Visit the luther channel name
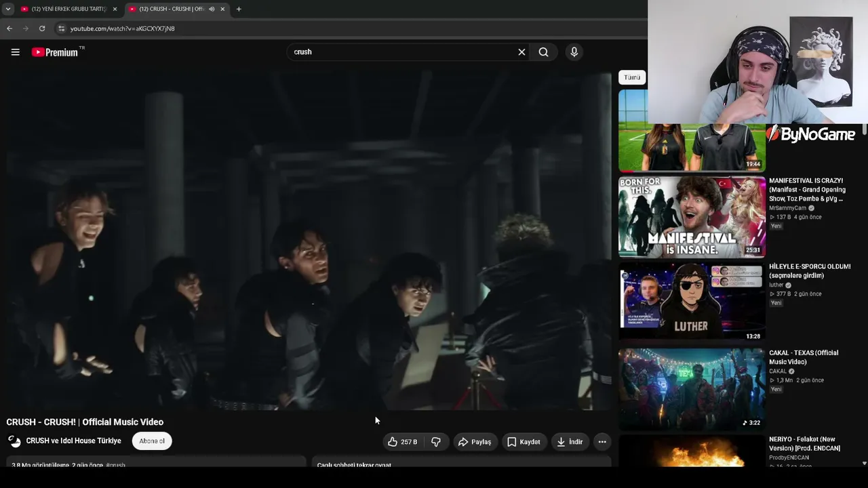The height and width of the screenshot is (488, 868). 776,285
